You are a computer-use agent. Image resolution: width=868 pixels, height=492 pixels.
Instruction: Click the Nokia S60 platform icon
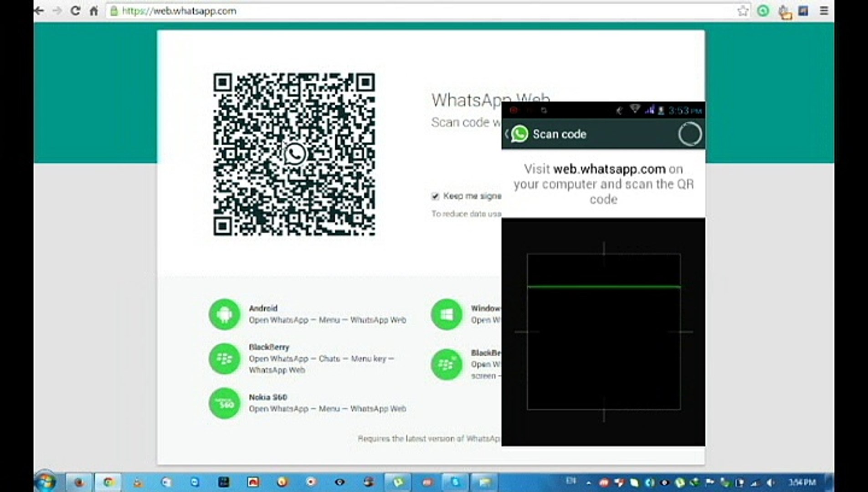point(224,403)
